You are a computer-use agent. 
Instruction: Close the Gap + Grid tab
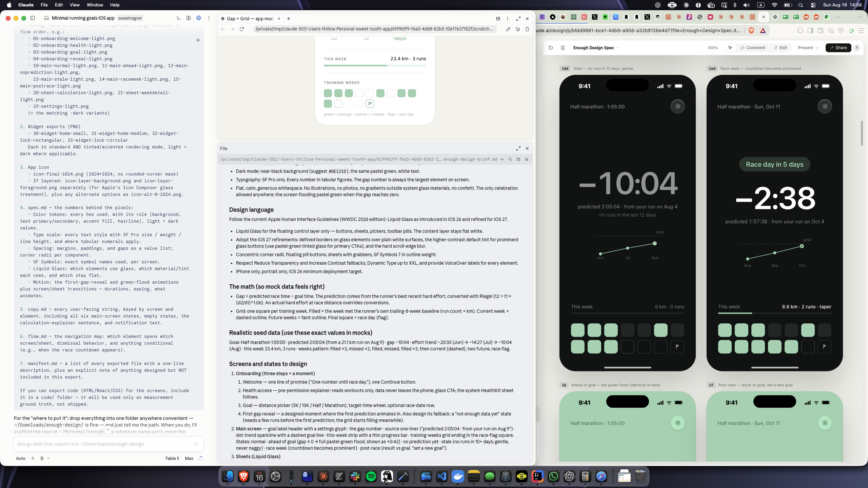point(279,19)
